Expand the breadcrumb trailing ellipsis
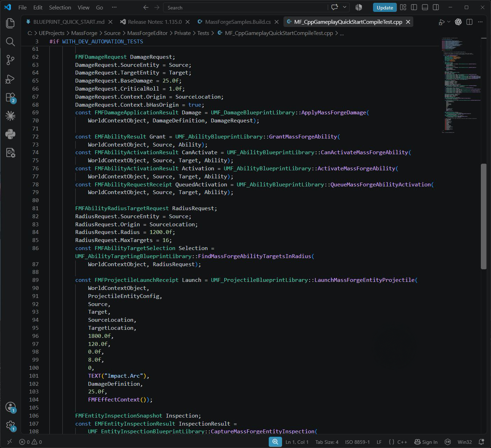The height and width of the screenshot is (448, 491). 342,33
